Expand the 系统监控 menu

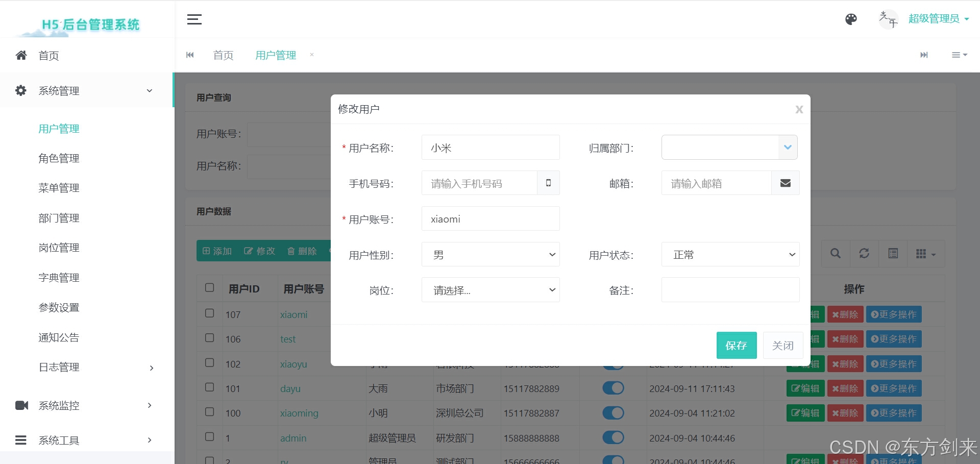point(150,405)
